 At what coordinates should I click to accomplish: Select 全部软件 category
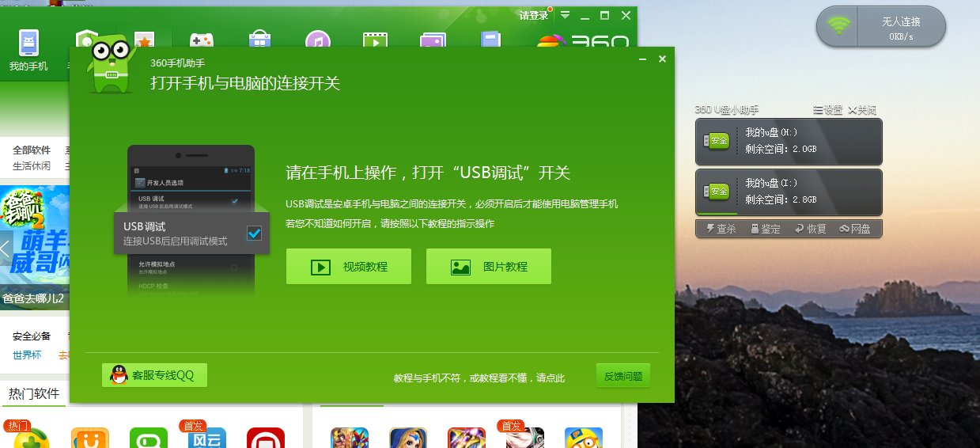tap(32, 150)
